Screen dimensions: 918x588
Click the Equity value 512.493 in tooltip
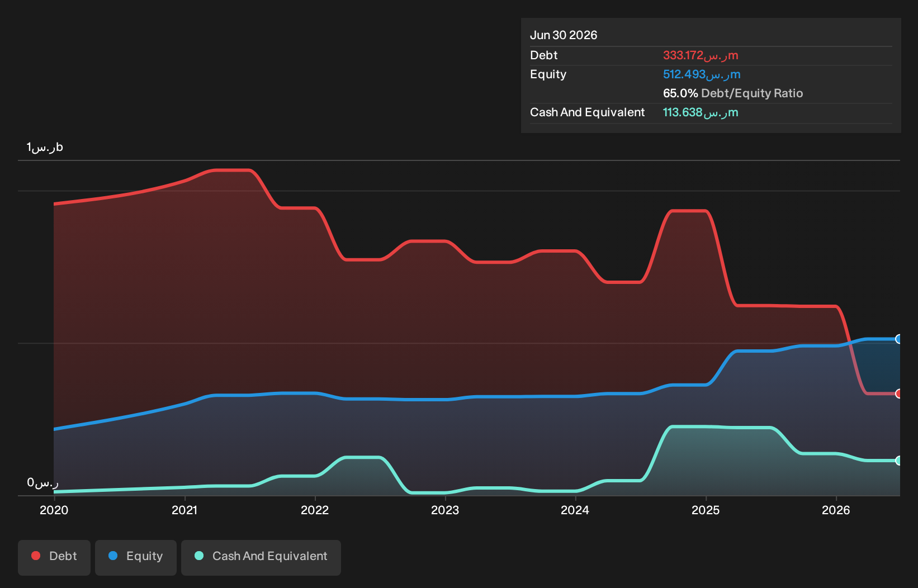pos(702,74)
